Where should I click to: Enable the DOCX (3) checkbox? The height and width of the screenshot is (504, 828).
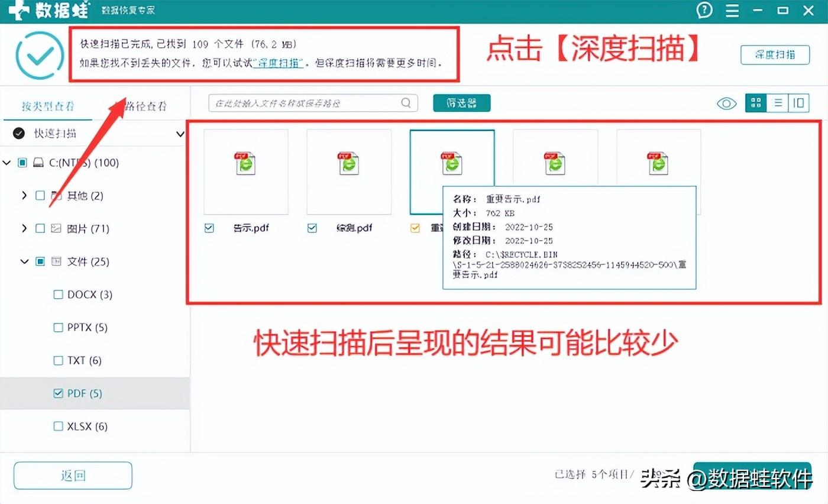coord(57,294)
